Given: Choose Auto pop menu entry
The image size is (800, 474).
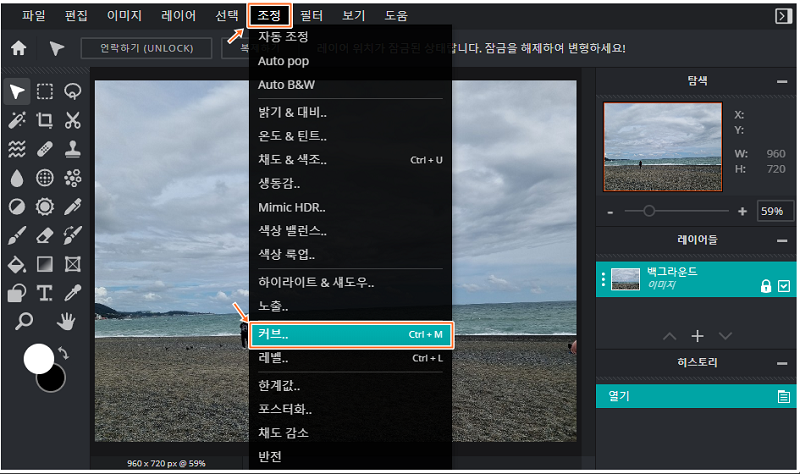Looking at the screenshot, I should pos(351,61).
